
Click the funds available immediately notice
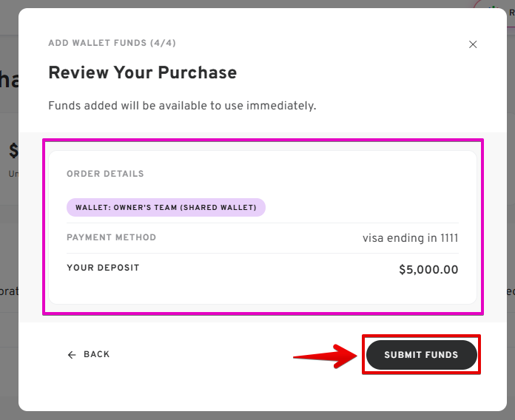182,106
